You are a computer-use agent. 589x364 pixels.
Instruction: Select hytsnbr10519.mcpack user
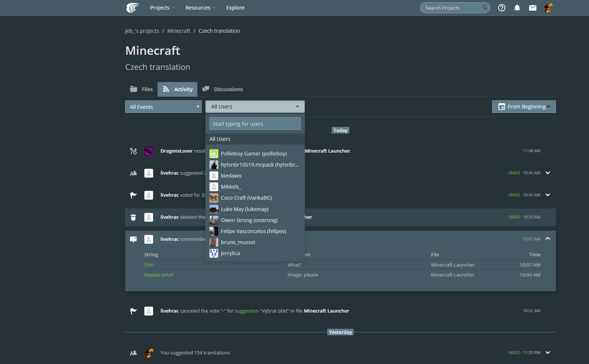coord(255,165)
